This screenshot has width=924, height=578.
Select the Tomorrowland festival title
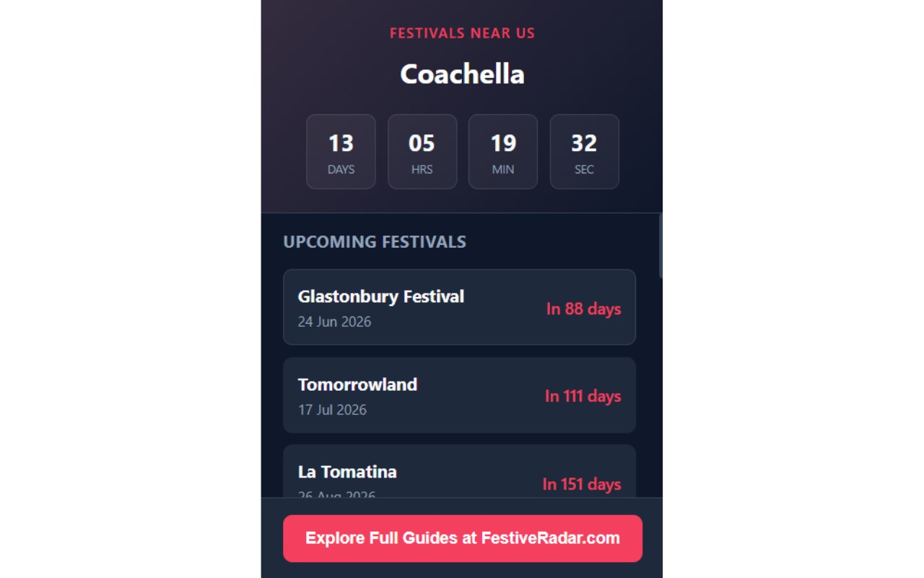pyautogui.click(x=357, y=384)
